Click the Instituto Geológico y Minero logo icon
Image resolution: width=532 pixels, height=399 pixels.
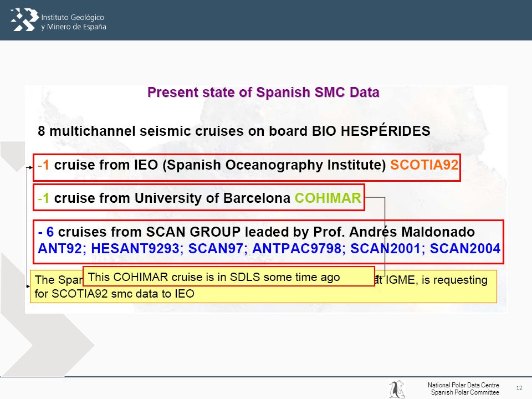pyautogui.click(x=24, y=20)
